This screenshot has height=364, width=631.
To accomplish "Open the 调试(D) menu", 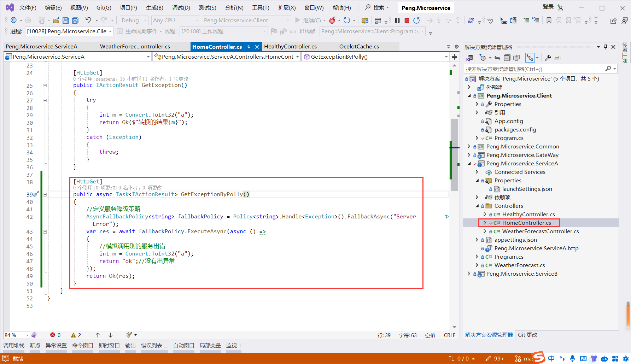I will [181, 8].
